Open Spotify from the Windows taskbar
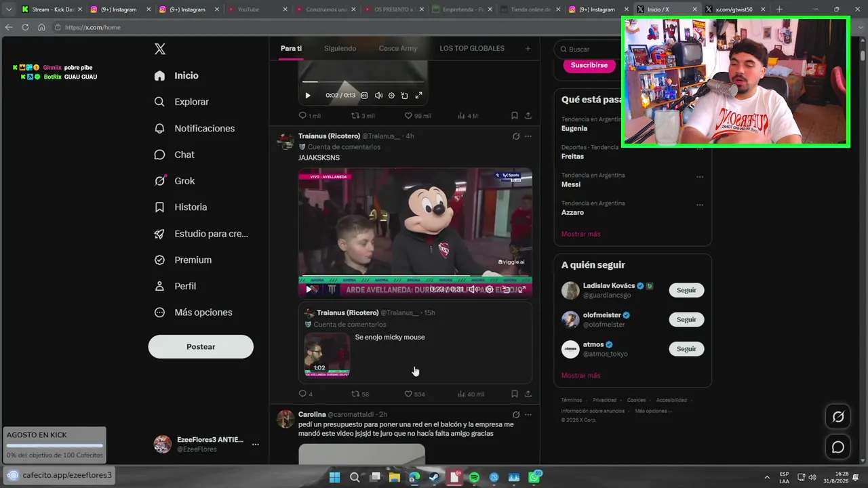 [474, 477]
